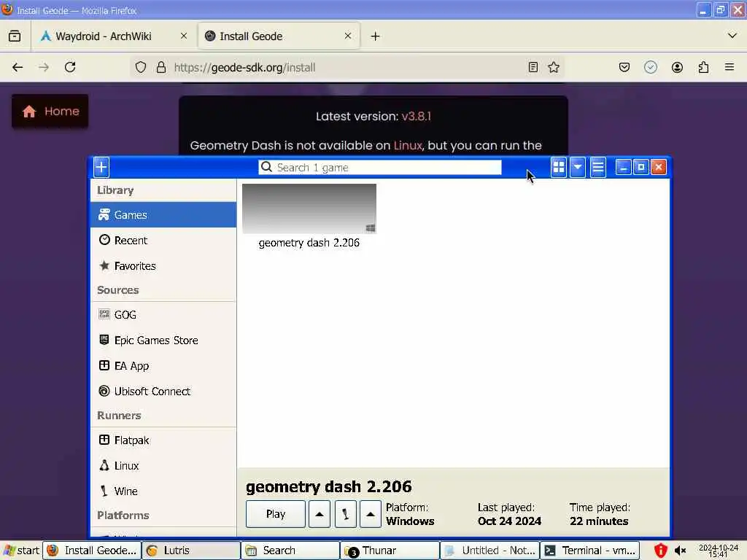The width and height of the screenshot is (747, 560).
Task: Switch to Terminal taskbar item
Action: tap(589, 551)
